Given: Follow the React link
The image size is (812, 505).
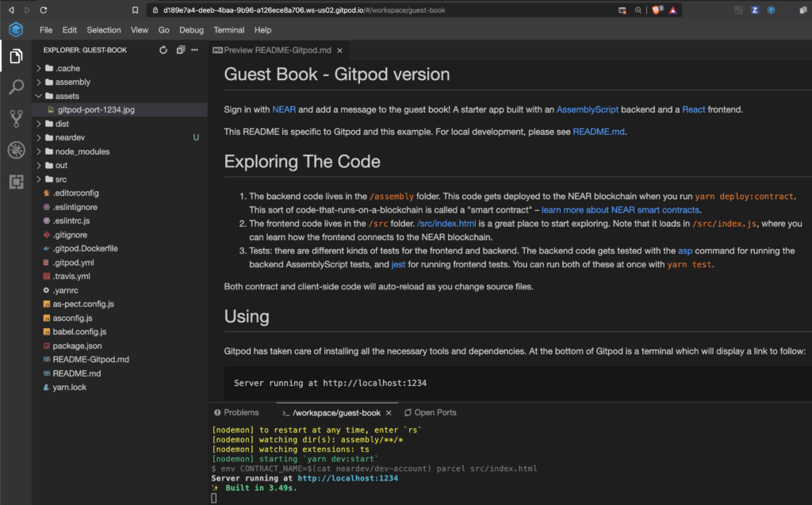Looking at the screenshot, I should (x=693, y=110).
